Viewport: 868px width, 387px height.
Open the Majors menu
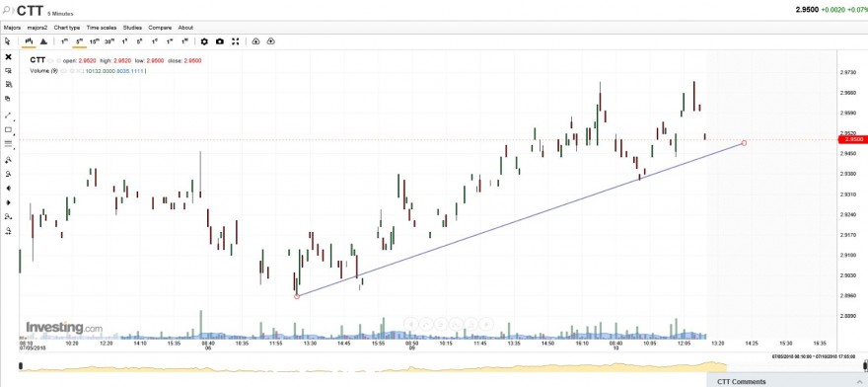pyautogui.click(x=12, y=28)
